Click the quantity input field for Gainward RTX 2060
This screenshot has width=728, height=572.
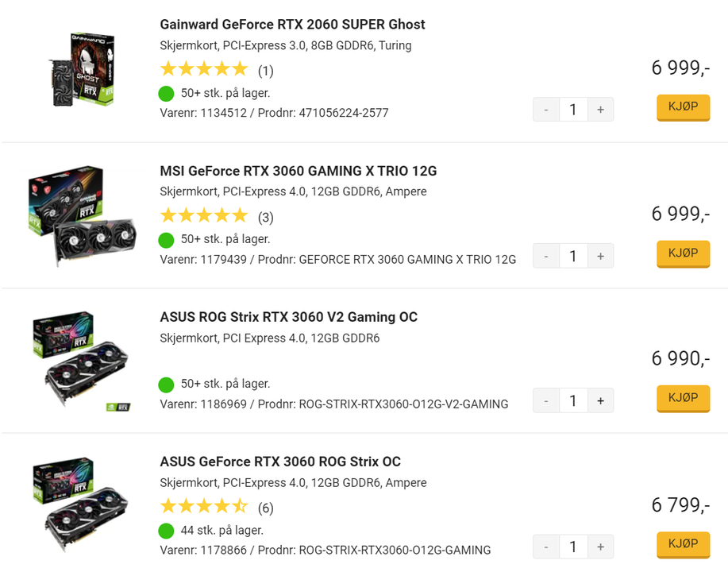click(573, 109)
